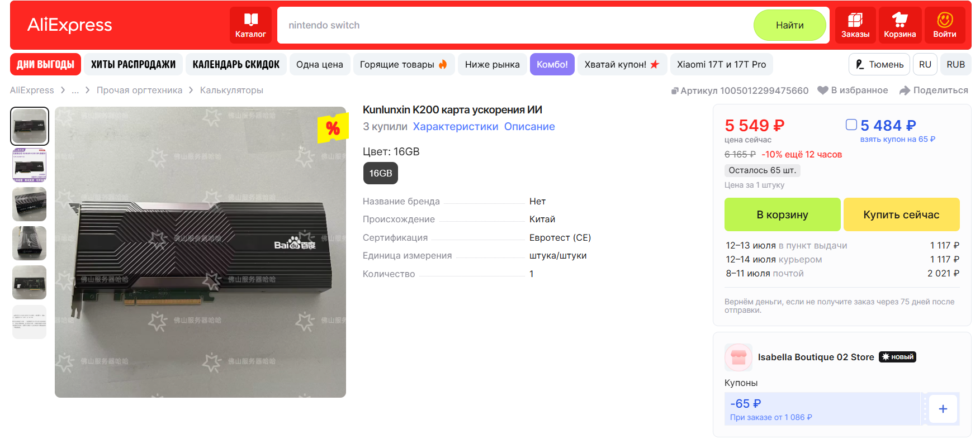Tick the 5 484 ₽ coupon price checkbox
The height and width of the screenshot is (439, 980).
(851, 125)
